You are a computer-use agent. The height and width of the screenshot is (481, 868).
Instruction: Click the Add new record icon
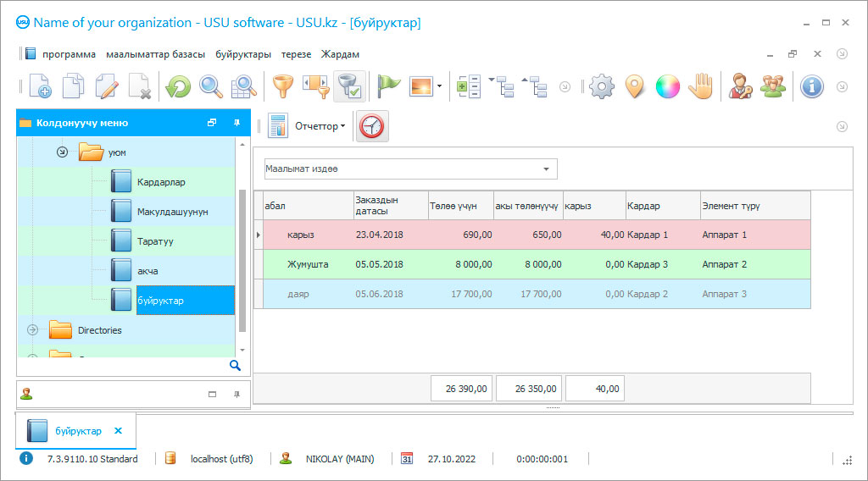coord(40,86)
